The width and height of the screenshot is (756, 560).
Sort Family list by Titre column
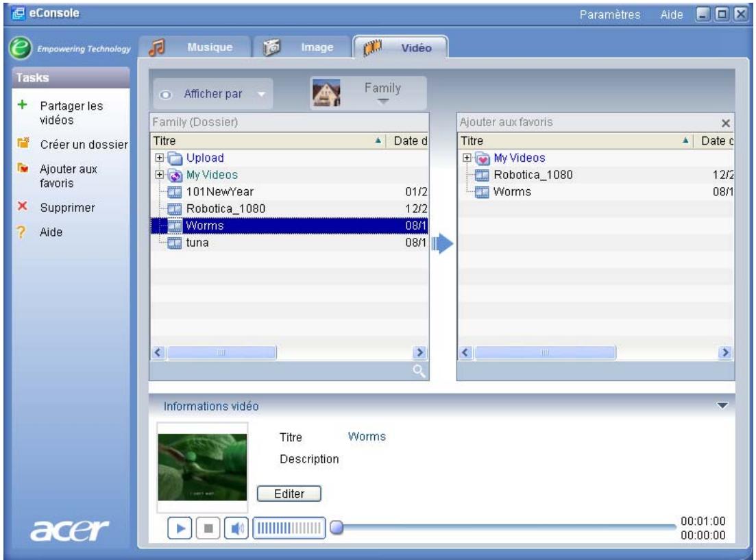(268, 141)
